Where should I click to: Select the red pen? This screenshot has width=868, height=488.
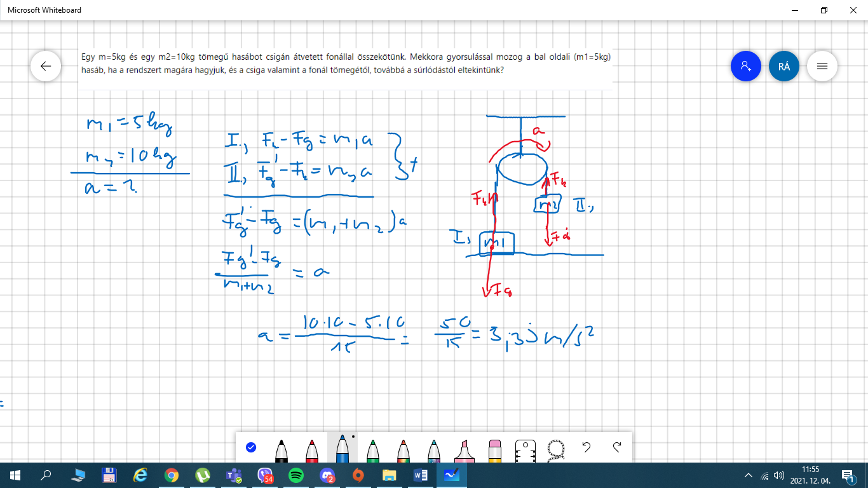(x=312, y=450)
